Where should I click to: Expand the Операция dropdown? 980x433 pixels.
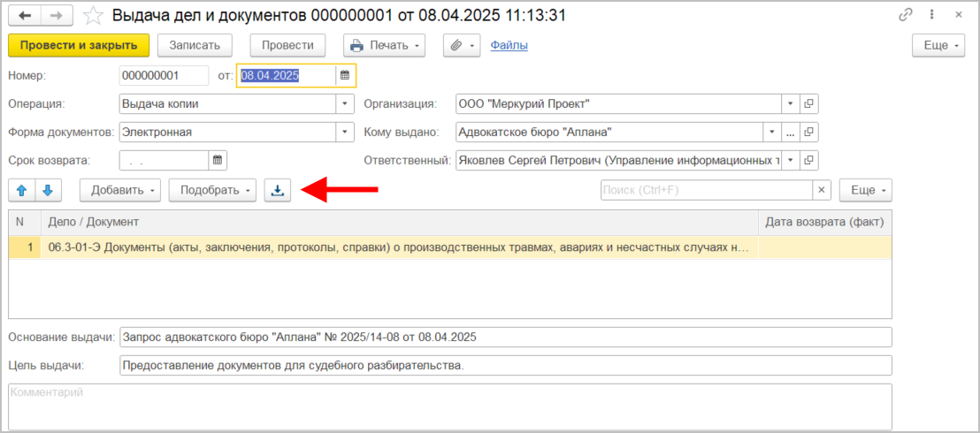[x=345, y=103]
